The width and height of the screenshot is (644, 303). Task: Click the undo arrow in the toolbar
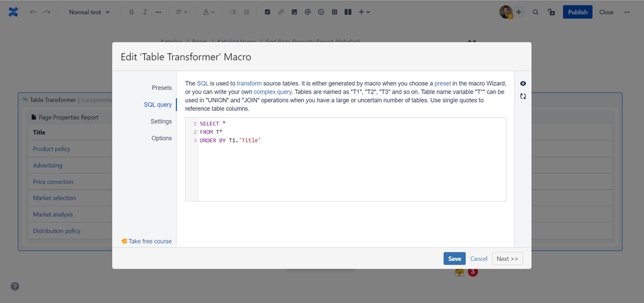(34, 12)
